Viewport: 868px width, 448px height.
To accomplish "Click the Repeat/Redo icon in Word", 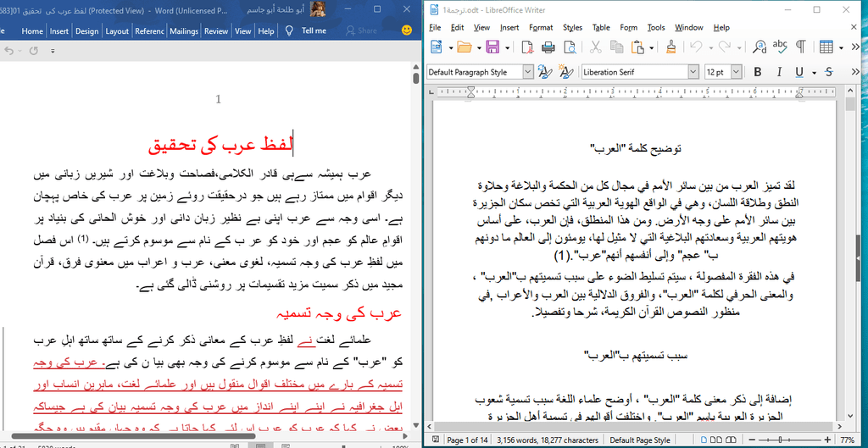I will (34, 51).
